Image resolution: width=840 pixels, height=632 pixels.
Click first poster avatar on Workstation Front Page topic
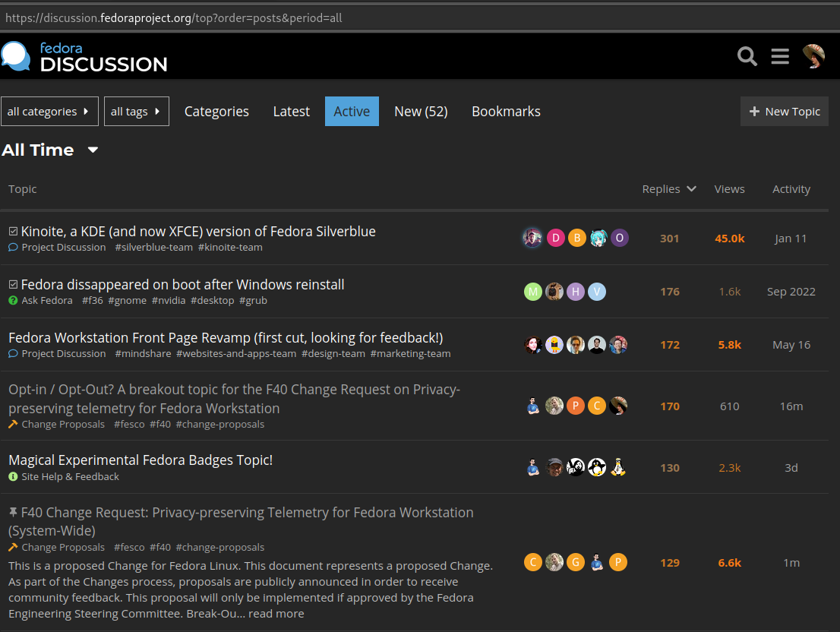click(x=532, y=344)
